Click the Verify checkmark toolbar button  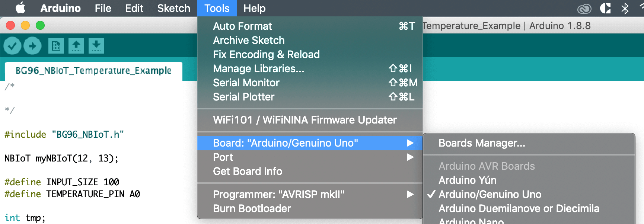pos(12,46)
